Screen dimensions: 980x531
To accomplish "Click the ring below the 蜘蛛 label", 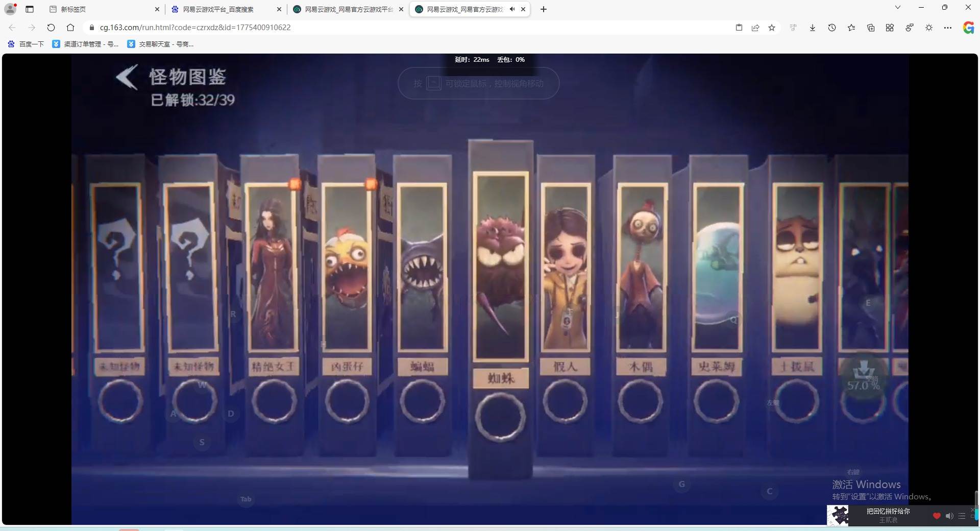I will [x=500, y=417].
